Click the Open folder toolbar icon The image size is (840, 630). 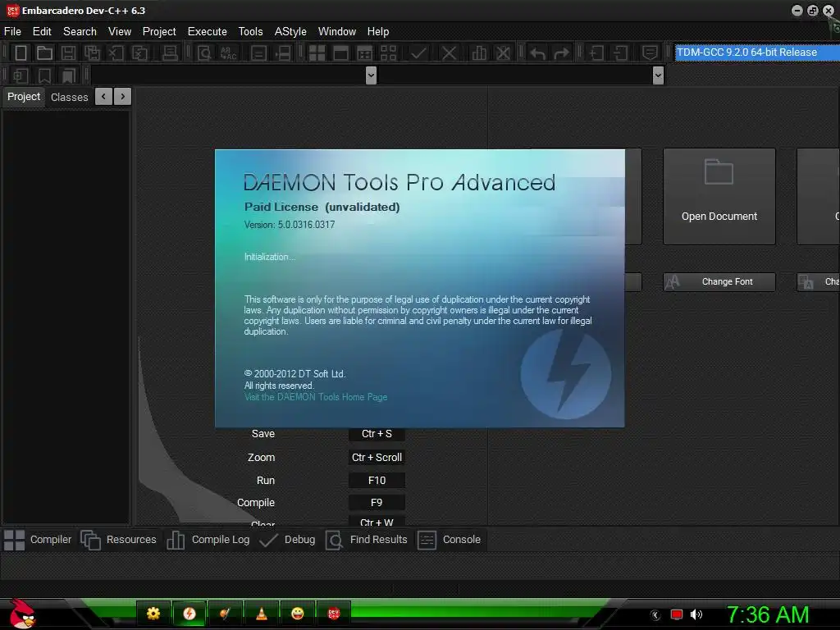44,52
